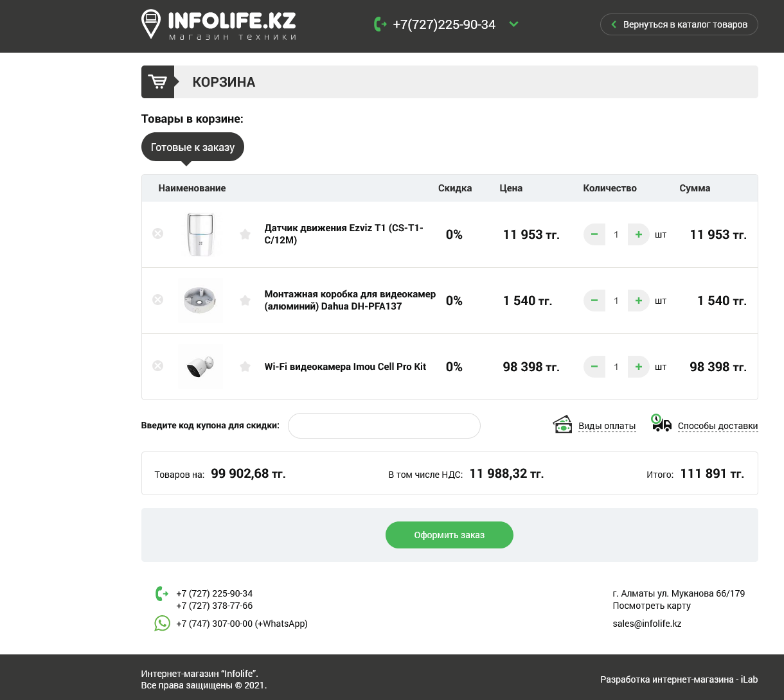Open product Монтажная коробка Dahua DH-PFA137
The height and width of the screenshot is (700, 784).
(x=350, y=301)
